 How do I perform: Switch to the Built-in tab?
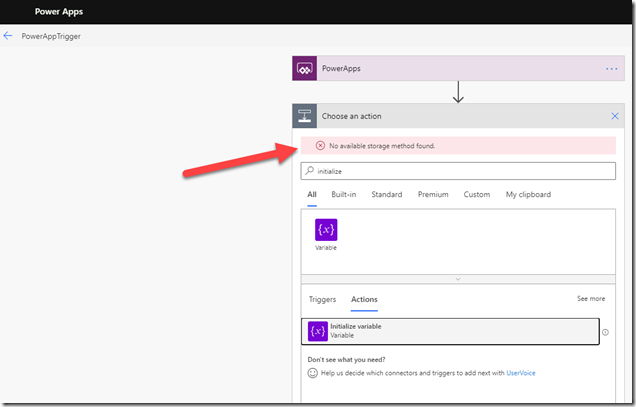coord(344,195)
